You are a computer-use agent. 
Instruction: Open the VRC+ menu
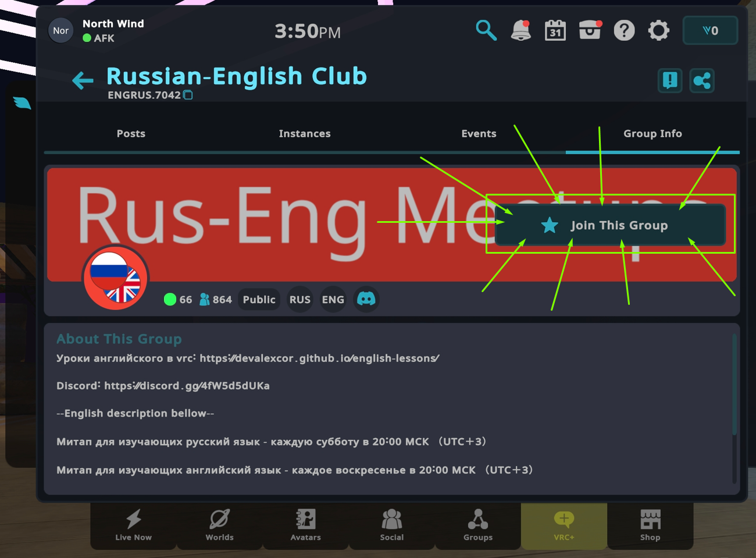click(x=564, y=525)
